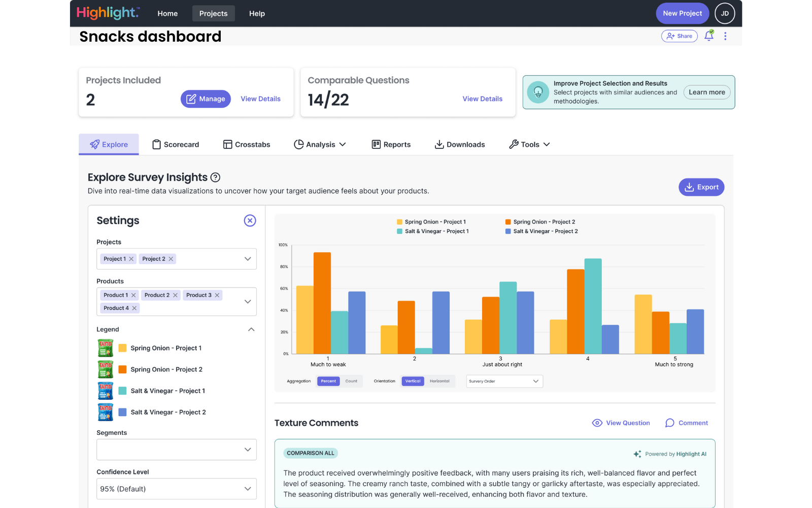Click the Comment chat icon for Texture Comments
812x508 pixels.
click(x=669, y=423)
